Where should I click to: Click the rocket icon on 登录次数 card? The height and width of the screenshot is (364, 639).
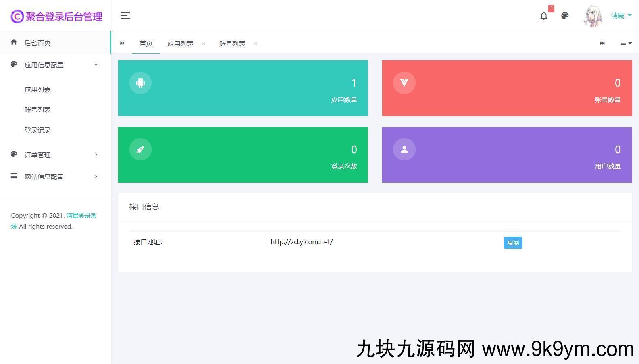(x=140, y=149)
